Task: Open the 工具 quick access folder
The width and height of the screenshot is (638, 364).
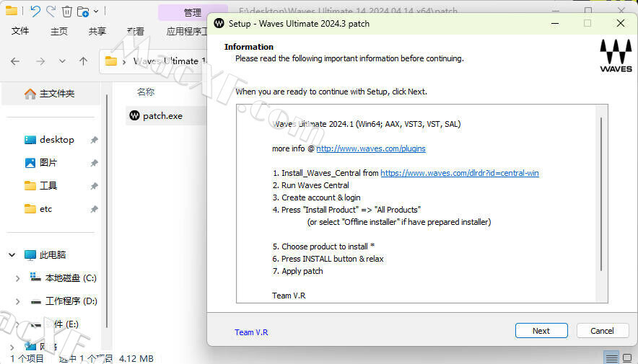Action: tap(48, 186)
